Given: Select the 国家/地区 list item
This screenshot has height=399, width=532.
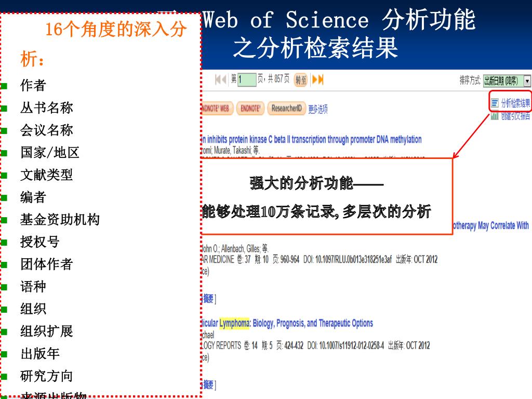Looking at the screenshot, I should [x=50, y=152].
